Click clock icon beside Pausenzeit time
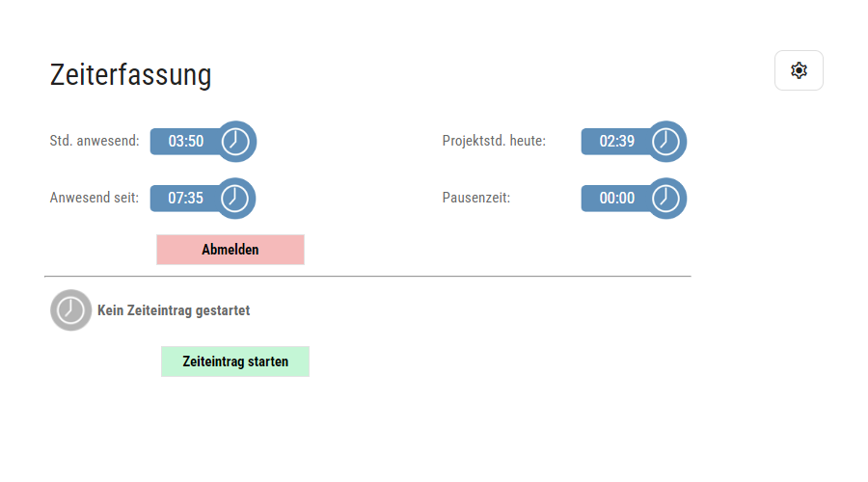 tap(665, 198)
